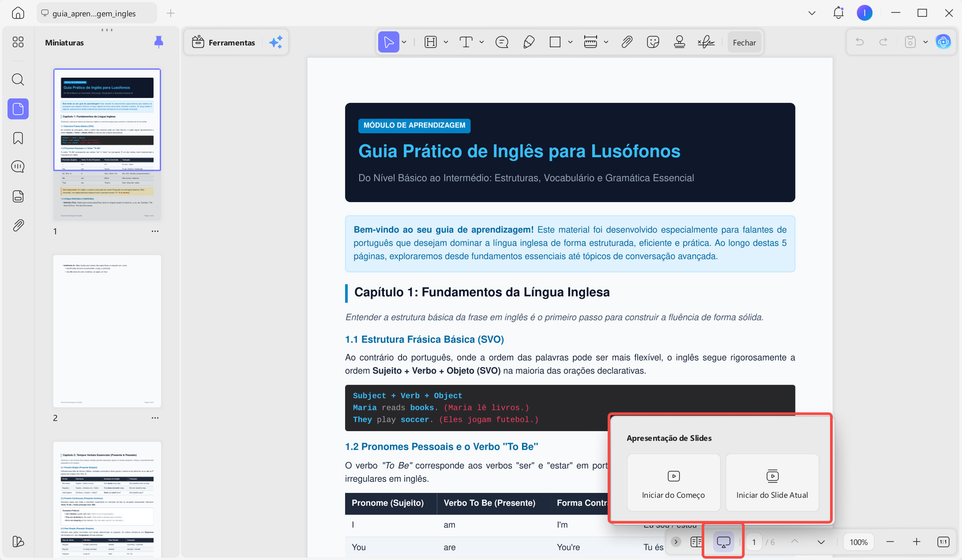Expand the measurement tool dropdown arrow

click(x=606, y=42)
